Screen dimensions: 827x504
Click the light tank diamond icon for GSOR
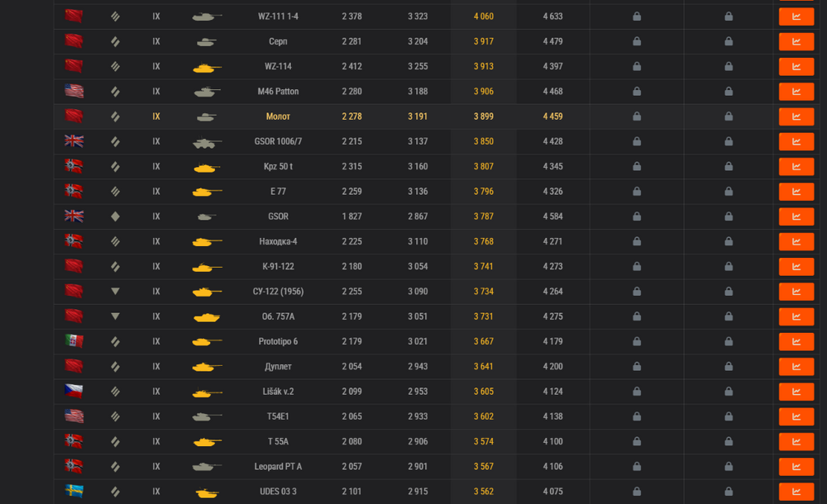coord(115,216)
